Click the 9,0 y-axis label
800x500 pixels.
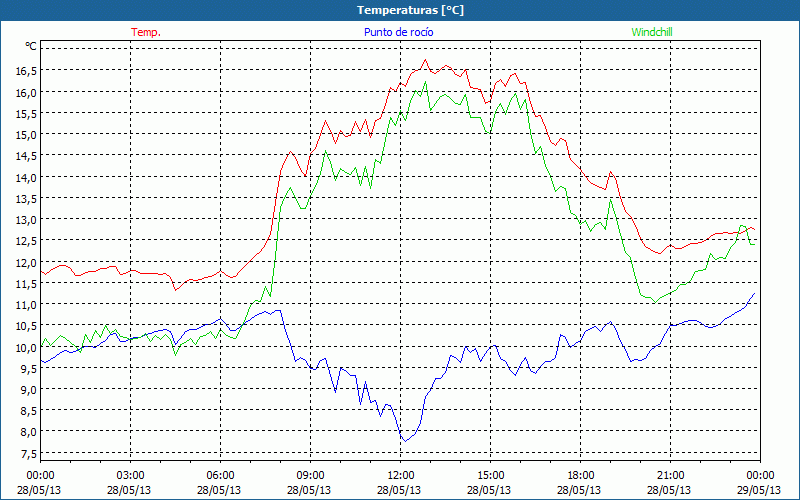(x=28, y=390)
